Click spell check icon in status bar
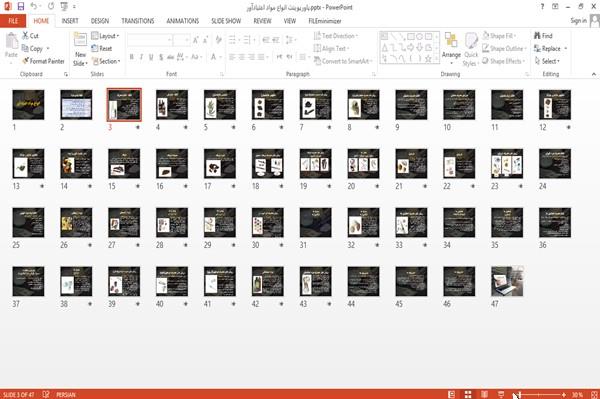This screenshot has height=399, width=600. [46, 394]
